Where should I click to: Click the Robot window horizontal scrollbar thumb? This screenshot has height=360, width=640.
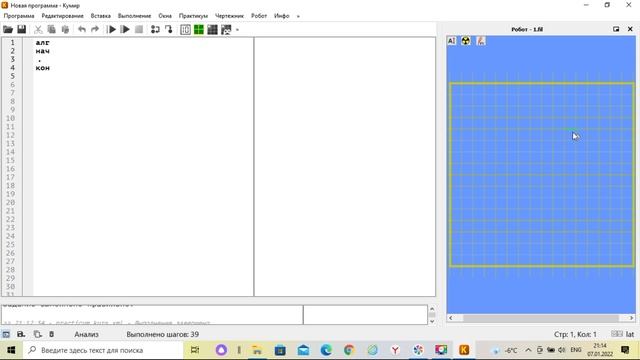coord(541,318)
